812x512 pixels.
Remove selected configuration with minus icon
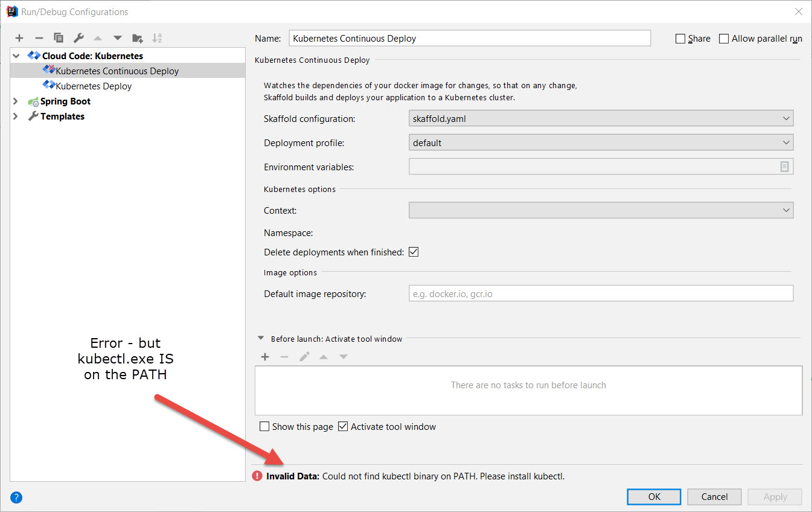[39, 38]
